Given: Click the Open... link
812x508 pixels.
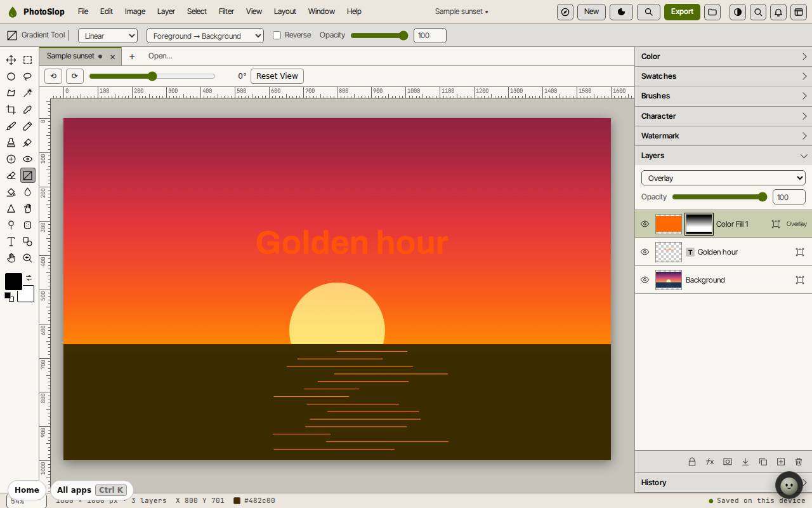Looking at the screenshot, I should point(160,56).
